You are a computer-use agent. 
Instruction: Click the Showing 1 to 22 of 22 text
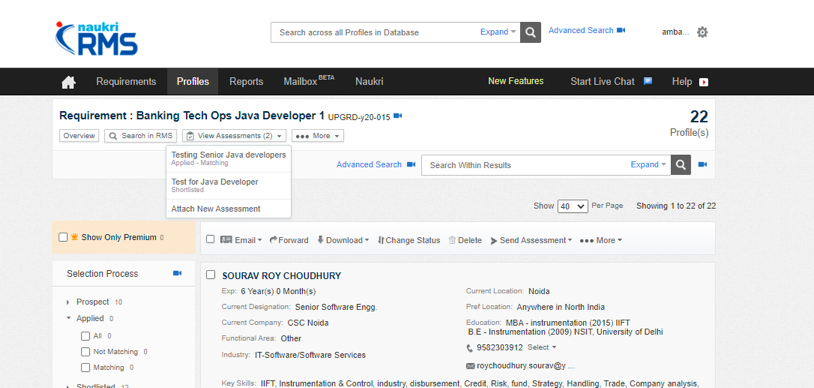[676, 206]
